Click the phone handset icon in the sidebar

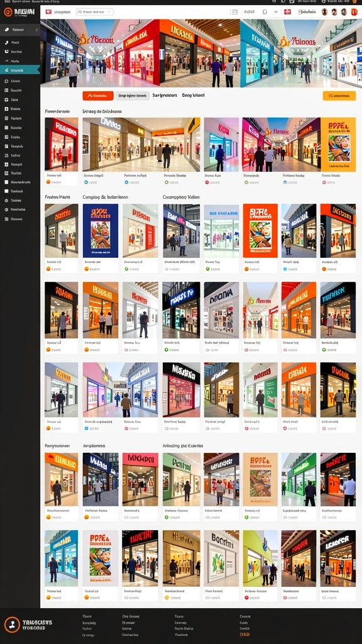pos(6,43)
